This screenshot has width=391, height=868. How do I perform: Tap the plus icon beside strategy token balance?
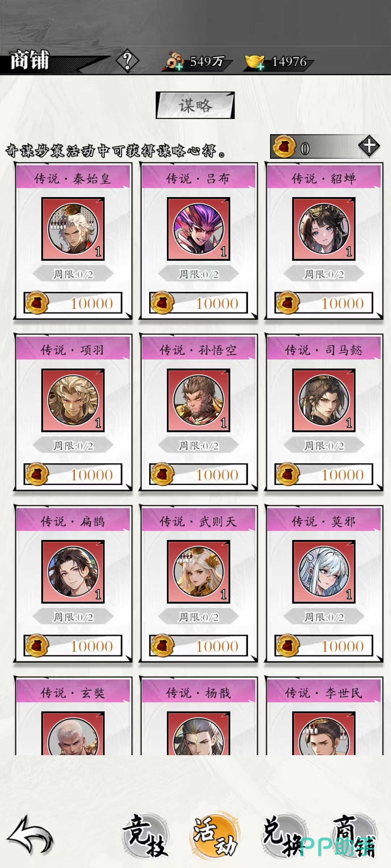click(369, 146)
